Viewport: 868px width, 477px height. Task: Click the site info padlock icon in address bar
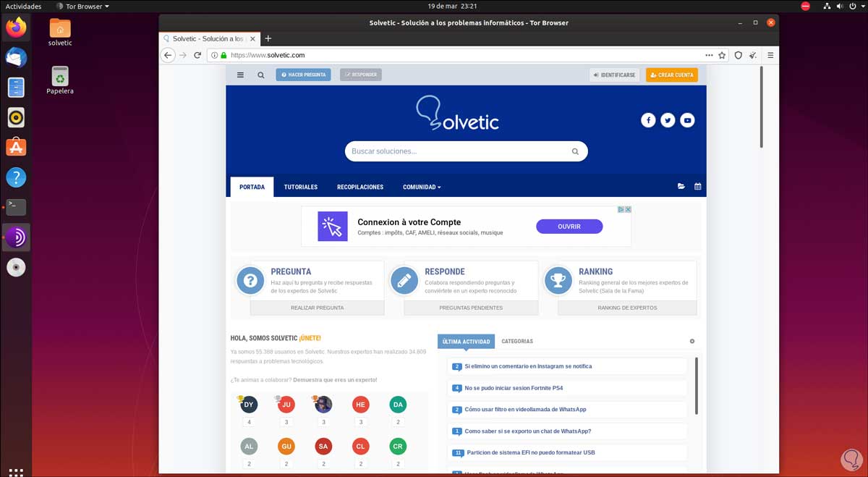(224, 55)
